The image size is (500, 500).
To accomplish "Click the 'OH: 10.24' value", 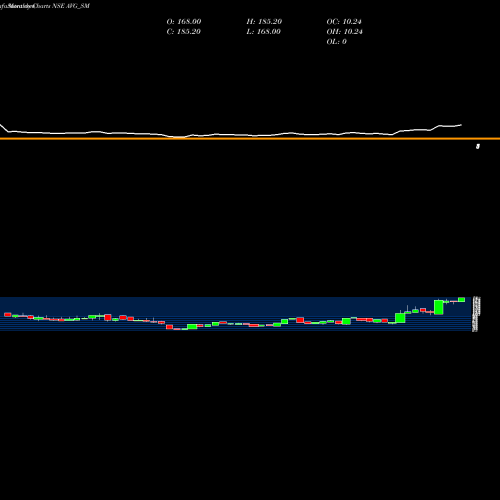I will (345, 32).
